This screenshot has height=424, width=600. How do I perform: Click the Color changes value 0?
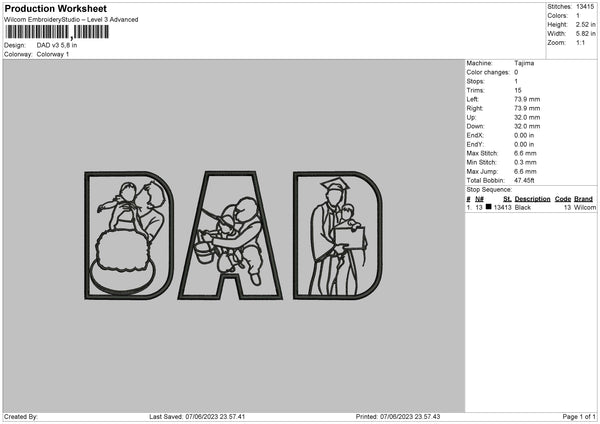coord(516,72)
